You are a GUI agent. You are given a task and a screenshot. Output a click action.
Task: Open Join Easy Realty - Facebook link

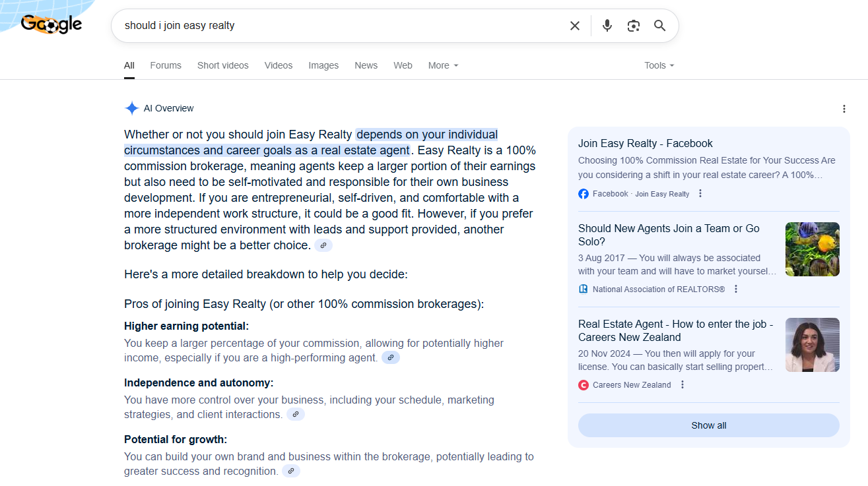[x=645, y=143]
